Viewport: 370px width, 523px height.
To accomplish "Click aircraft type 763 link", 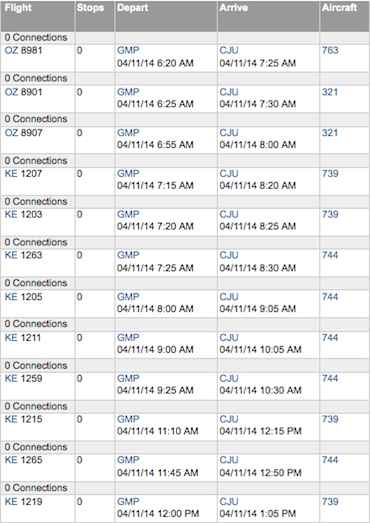I will [x=330, y=50].
